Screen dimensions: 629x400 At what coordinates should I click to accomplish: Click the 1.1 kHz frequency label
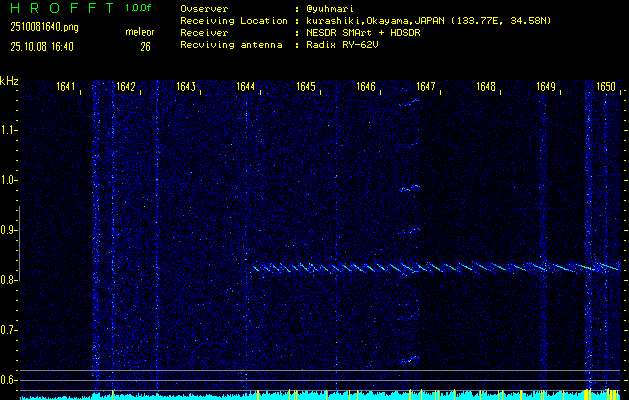[9, 130]
